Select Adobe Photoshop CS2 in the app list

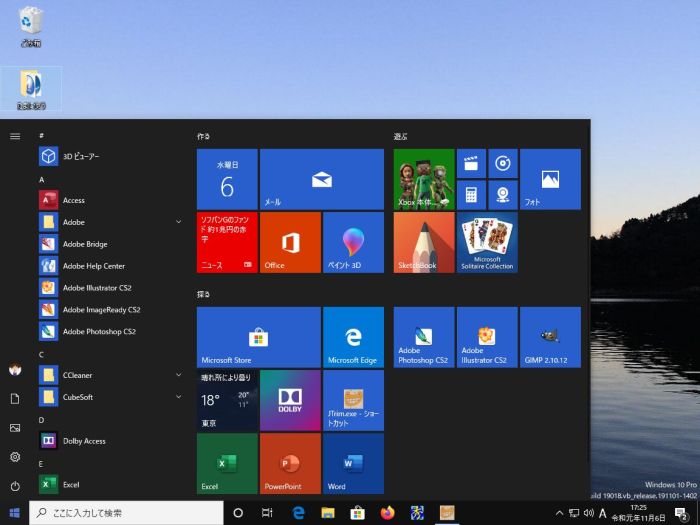(100, 331)
